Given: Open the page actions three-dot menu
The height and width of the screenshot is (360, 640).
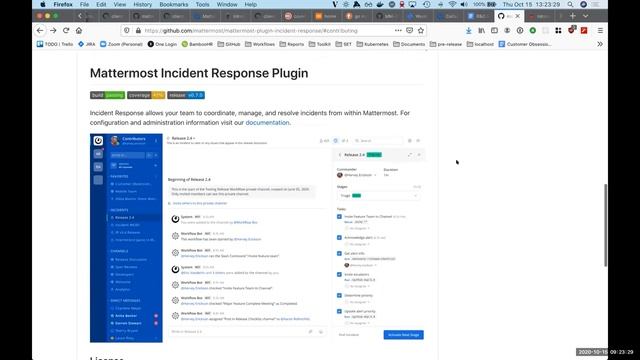Looking at the screenshot, I should [398, 31].
